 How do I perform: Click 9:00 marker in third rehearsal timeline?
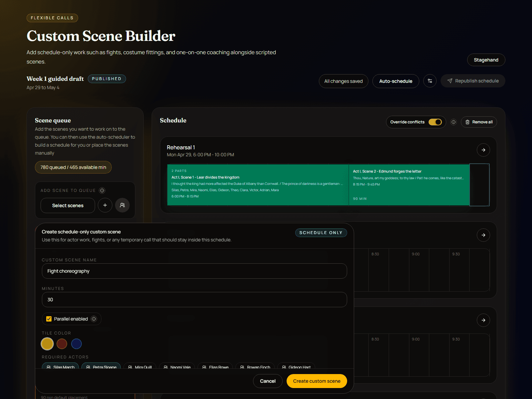[x=416, y=339]
